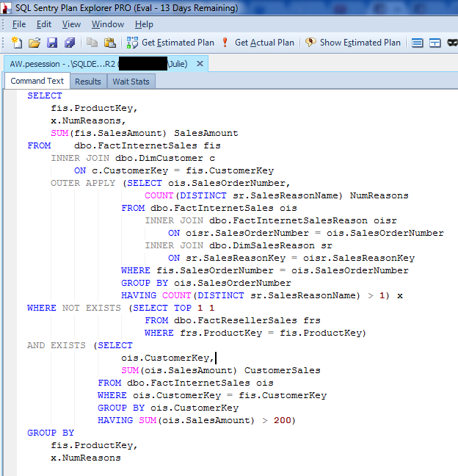
Task: Click the text fis.ProductKey, on line two
Action: 94,109
